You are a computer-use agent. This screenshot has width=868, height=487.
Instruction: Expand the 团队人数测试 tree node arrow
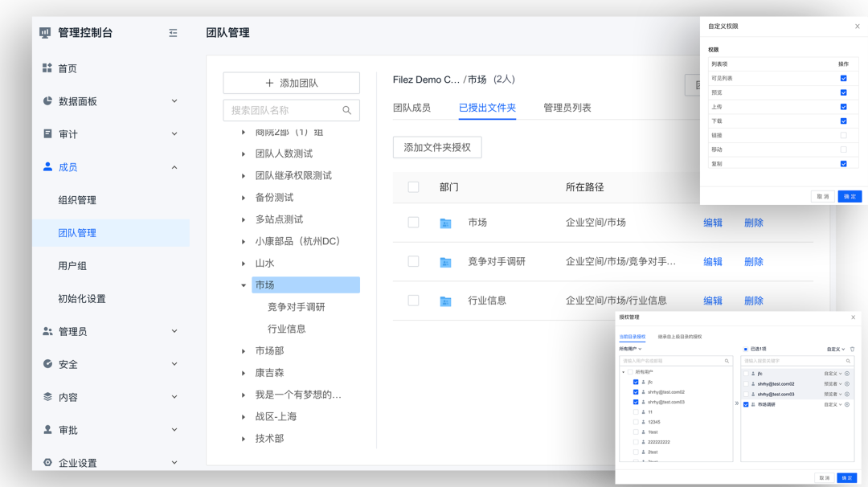244,153
